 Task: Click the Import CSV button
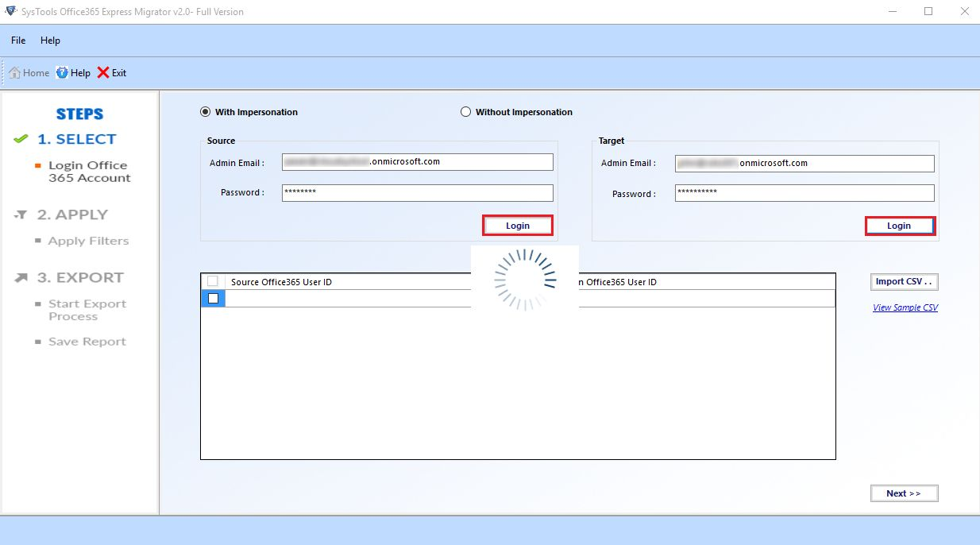(905, 282)
